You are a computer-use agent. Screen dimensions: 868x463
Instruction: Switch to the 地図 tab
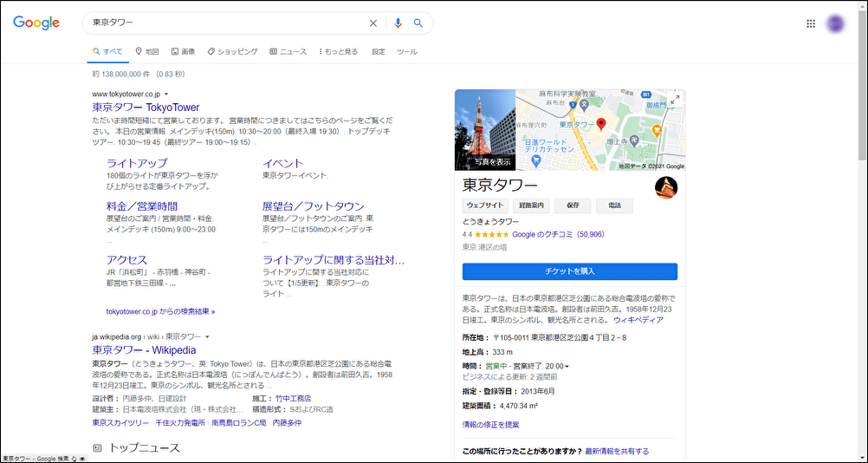coord(147,51)
